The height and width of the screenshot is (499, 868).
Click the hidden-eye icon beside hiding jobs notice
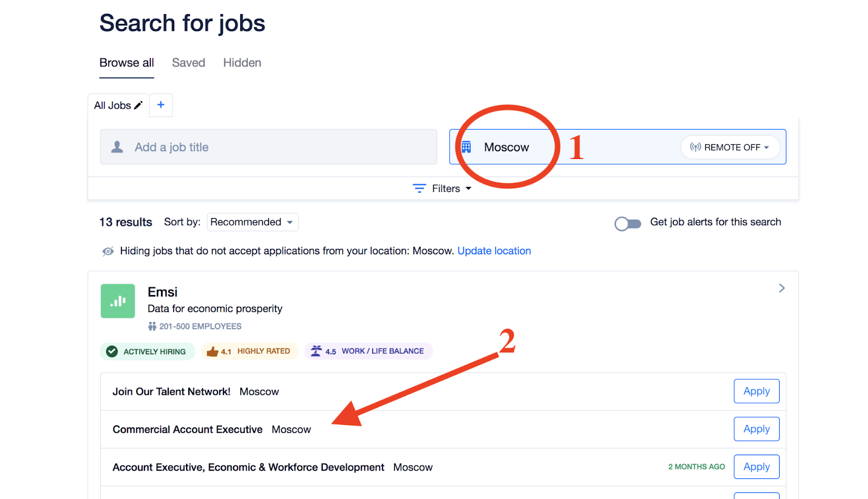coord(108,251)
